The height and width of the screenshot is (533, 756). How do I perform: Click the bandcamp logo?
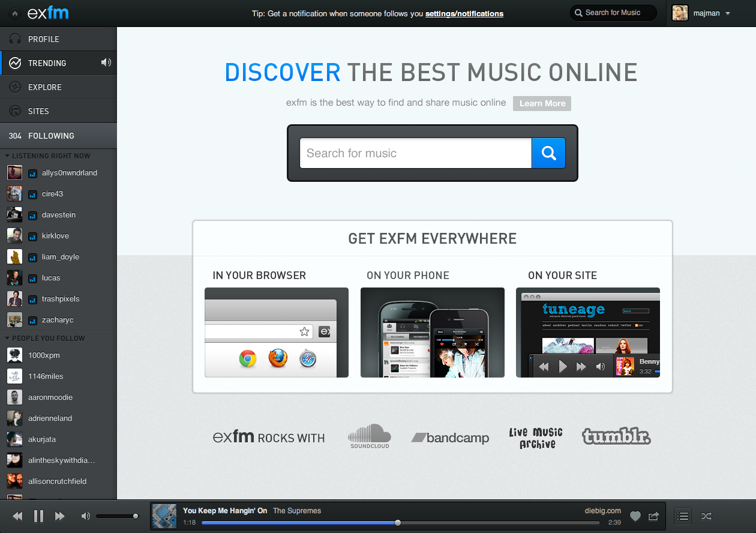(x=450, y=438)
